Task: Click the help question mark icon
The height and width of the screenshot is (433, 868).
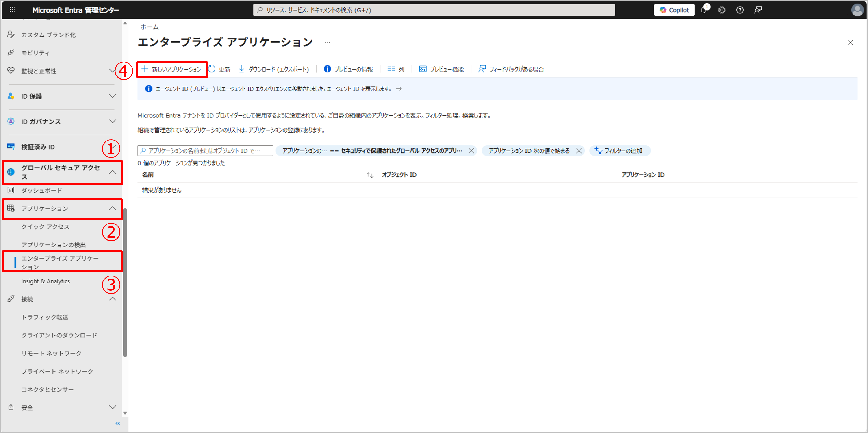Action: pos(740,10)
